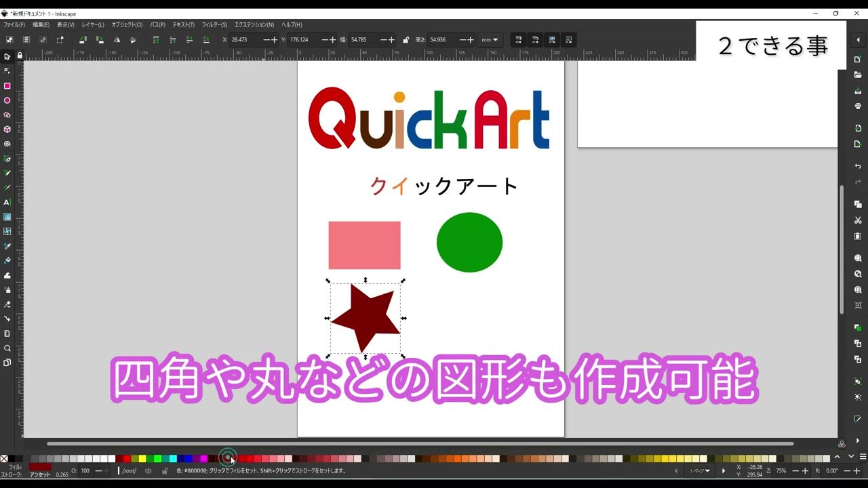Open the page selector dropdown
The image size is (868, 488).
[x=699, y=470]
